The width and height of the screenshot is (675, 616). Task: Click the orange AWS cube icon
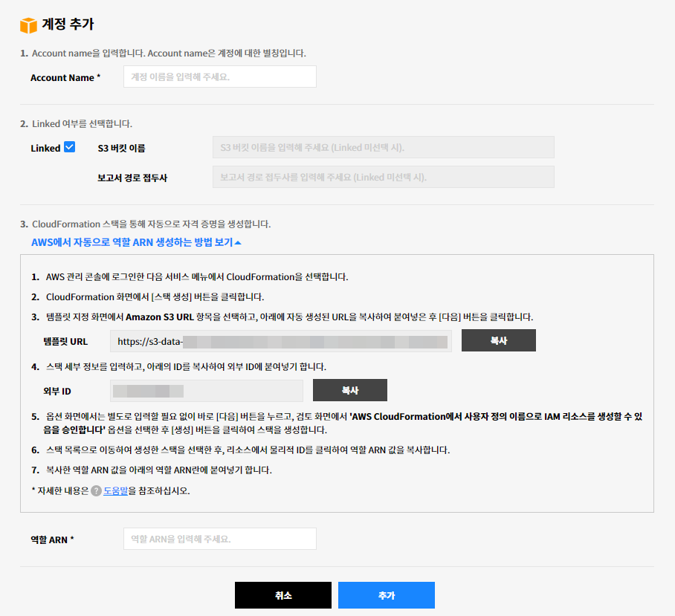tap(28, 25)
